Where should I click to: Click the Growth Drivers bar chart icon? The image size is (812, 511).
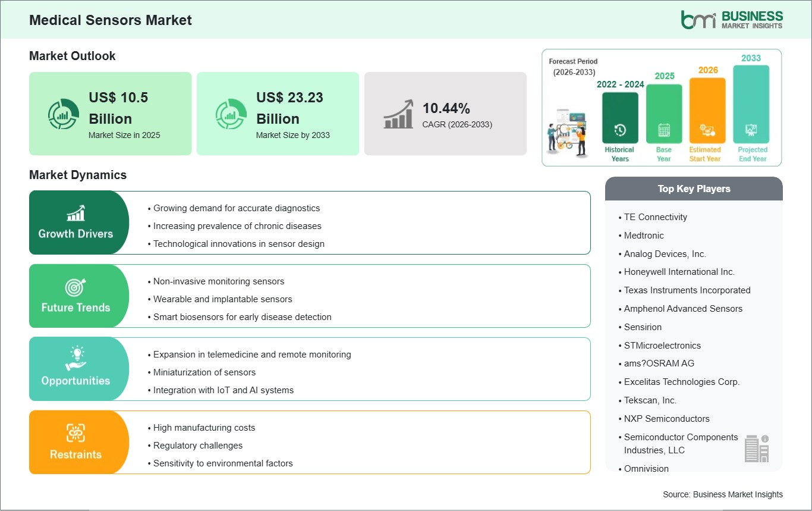(x=75, y=213)
